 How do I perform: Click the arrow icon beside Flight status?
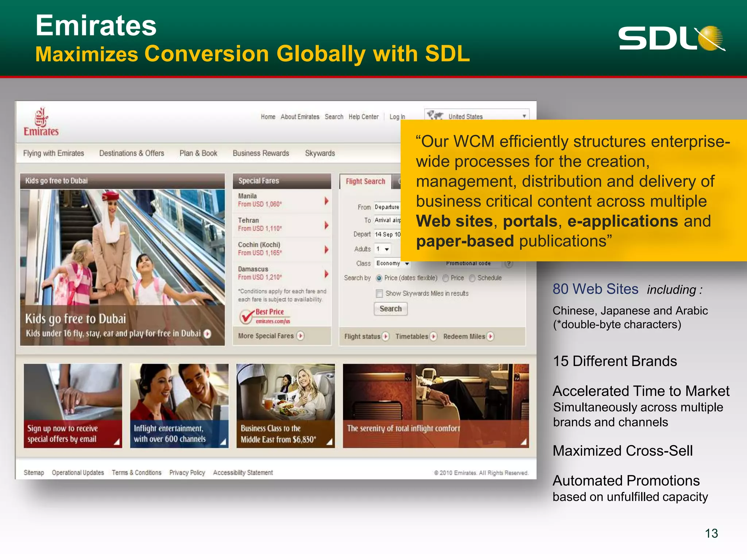pos(386,336)
